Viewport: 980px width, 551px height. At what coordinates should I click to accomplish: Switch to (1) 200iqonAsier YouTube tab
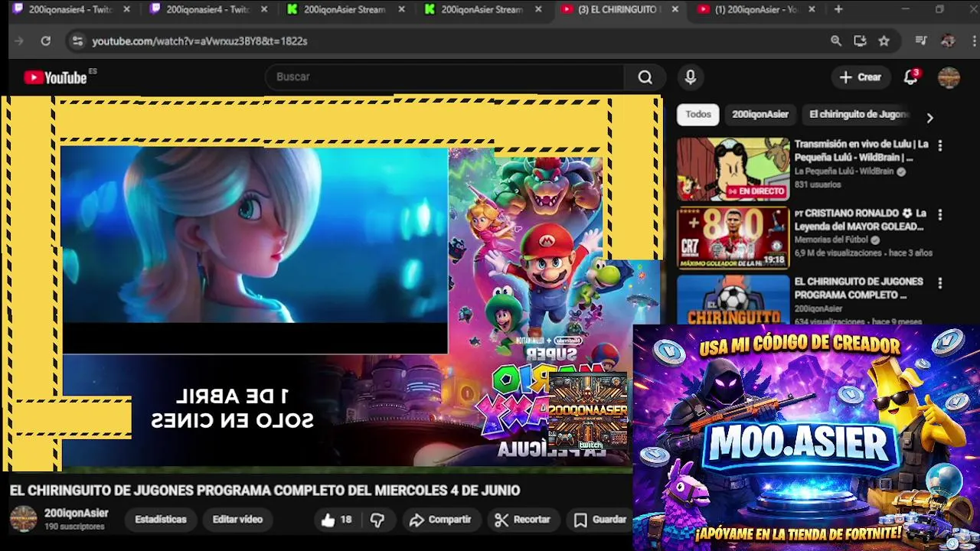tap(756, 9)
